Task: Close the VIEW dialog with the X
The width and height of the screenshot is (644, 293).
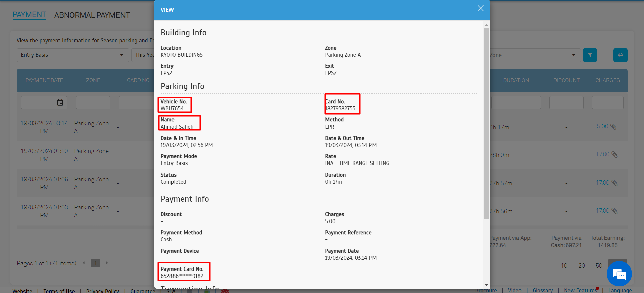Action: (480, 8)
